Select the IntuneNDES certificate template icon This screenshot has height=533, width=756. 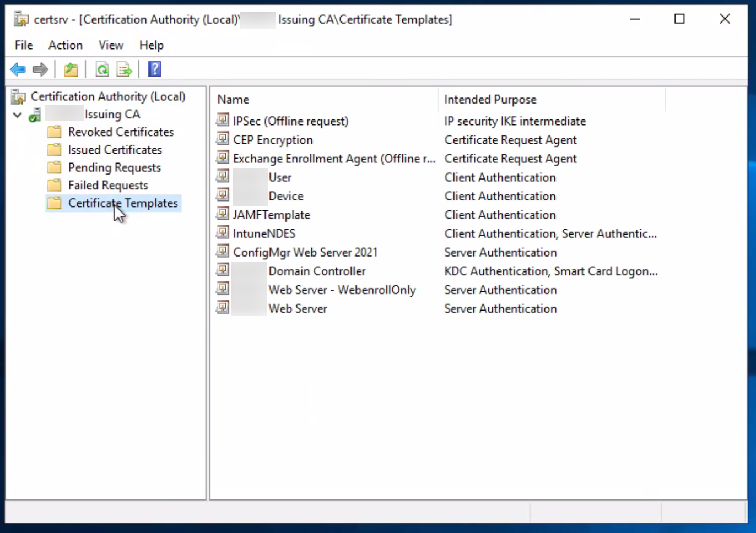click(223, 233)
